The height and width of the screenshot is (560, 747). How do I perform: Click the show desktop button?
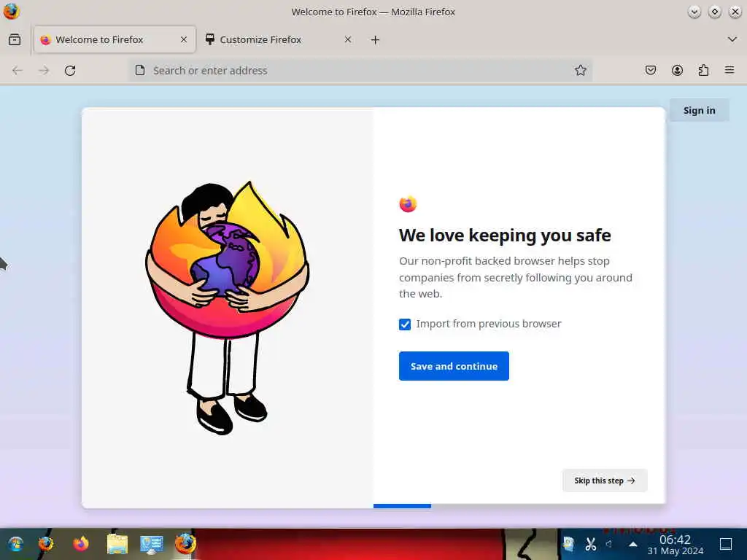[x=726, y=544]
